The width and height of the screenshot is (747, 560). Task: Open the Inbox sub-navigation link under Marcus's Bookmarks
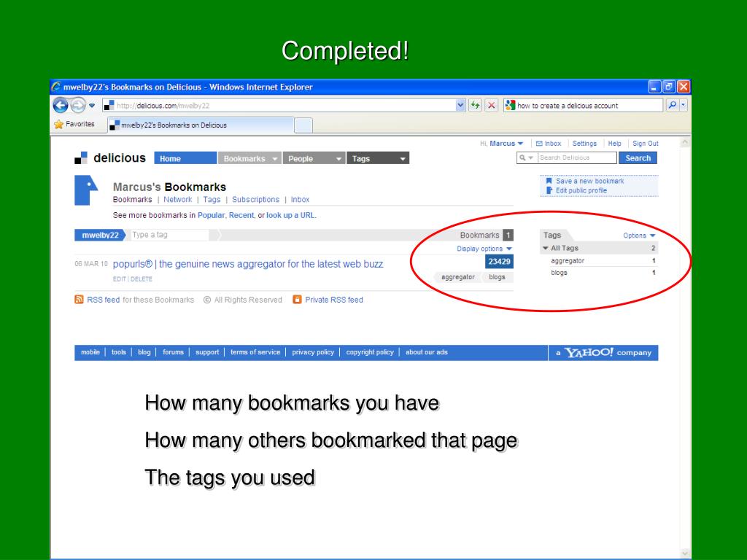click(x=300, y=200)
